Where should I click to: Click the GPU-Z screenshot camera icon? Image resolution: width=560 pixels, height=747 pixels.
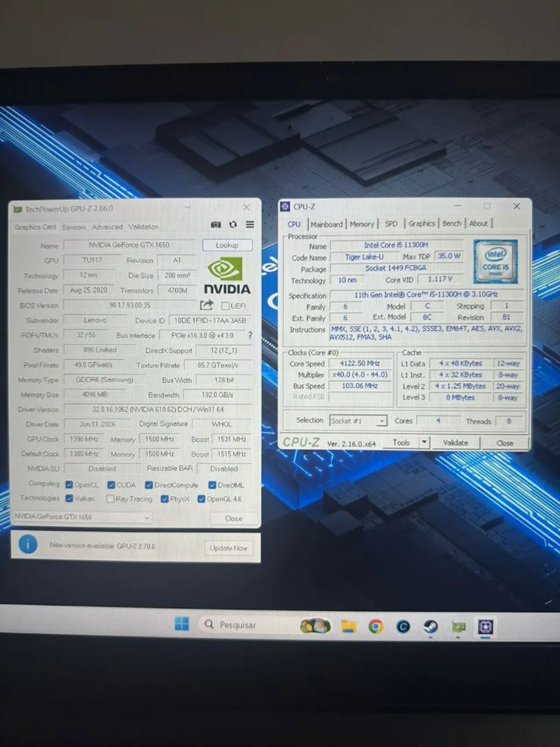(216, 225)
